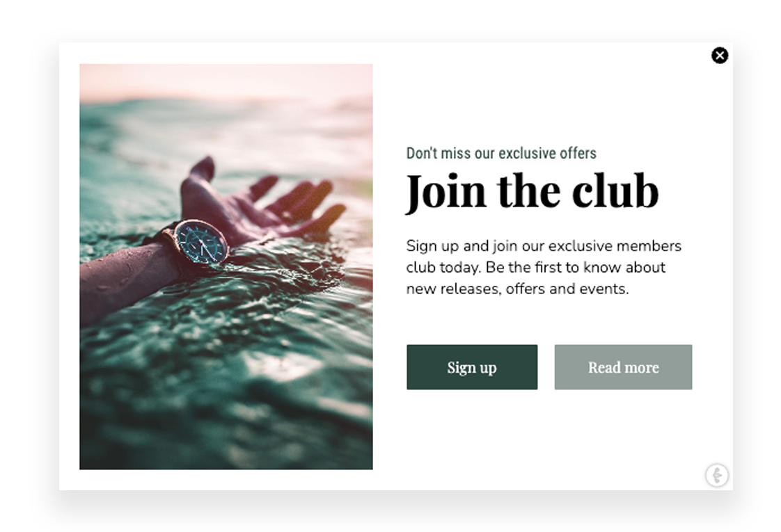
Task: Click the Join the club heading
Action: pyautogui.click(x=532, y=192)
